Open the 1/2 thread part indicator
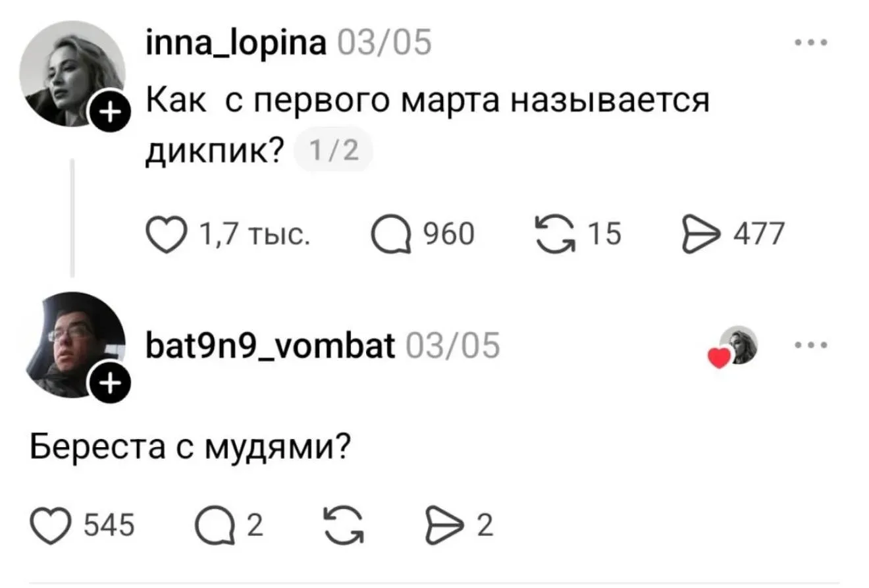Image resolution: width=869 pixels, height=588 pixels. coord(334,151)
